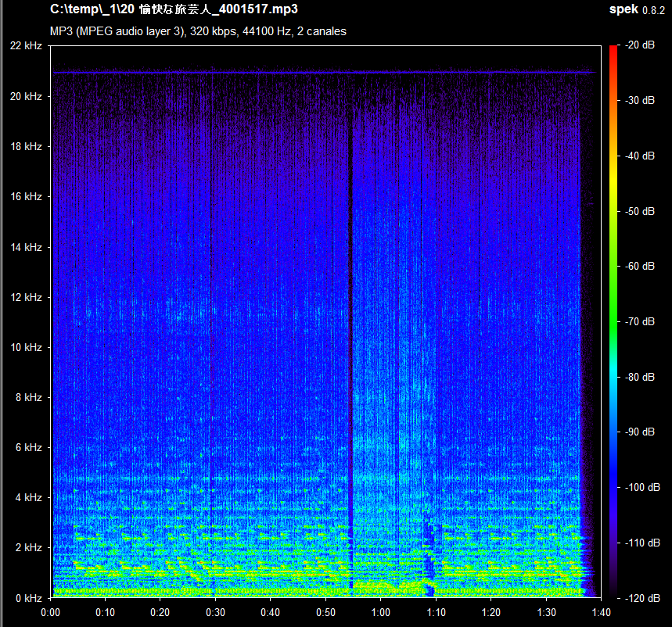The height and width of the screenshot is (627, 672).
Task: Click the 16 kHz frequency label
Action: [x=26, y=196]
